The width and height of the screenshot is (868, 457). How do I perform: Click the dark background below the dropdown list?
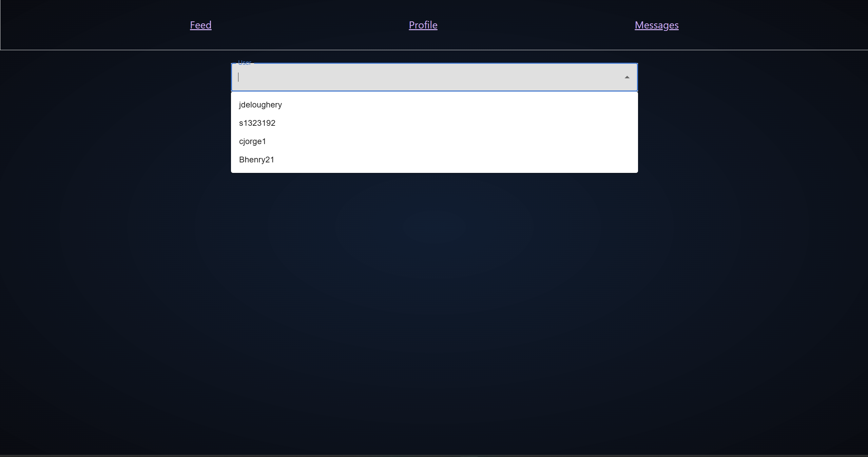[434, 271]
